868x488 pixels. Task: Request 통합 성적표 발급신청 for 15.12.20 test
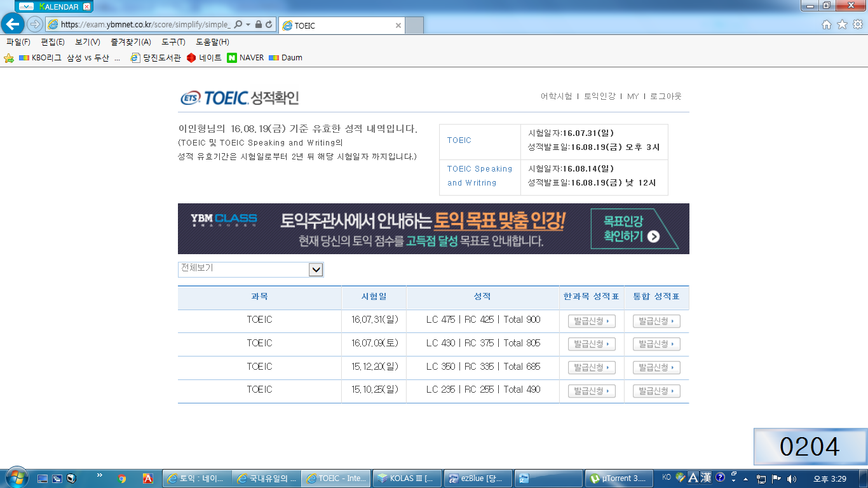(x=656, y=367)
